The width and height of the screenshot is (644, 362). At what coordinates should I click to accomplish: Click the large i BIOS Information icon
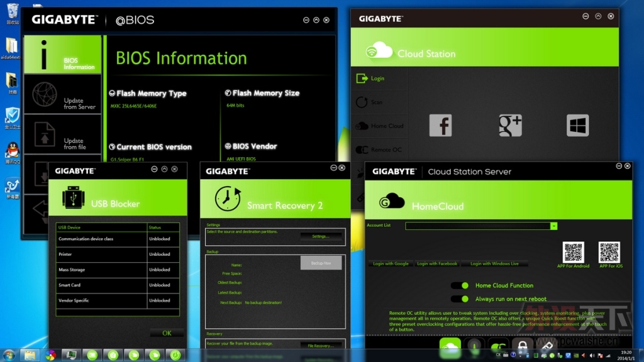[x=44, y=55]
